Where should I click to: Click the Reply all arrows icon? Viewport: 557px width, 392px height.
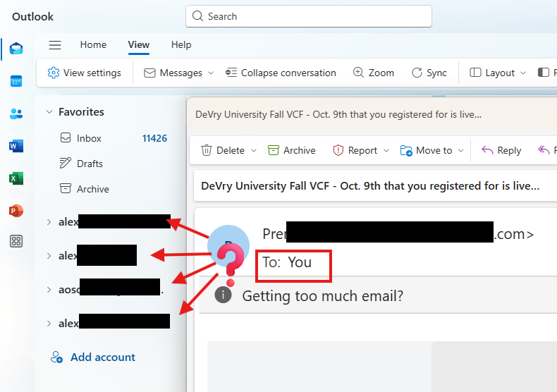point(544,151)
